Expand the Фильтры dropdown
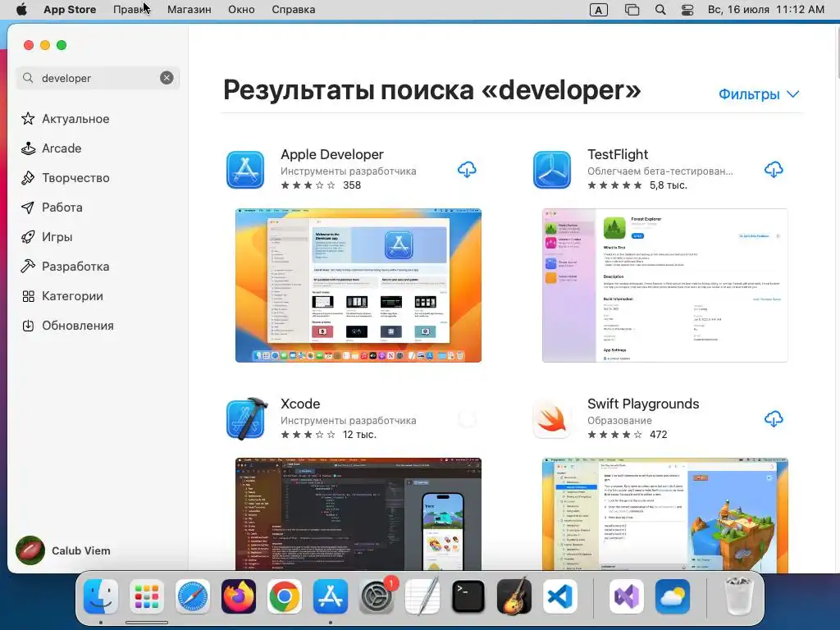Image resolution: width=840 pixels, height=630 pixels. tap(759, 94)
